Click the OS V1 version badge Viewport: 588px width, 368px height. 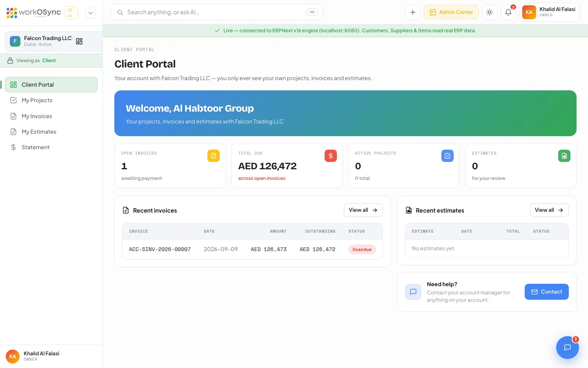[x=71, y=13]
